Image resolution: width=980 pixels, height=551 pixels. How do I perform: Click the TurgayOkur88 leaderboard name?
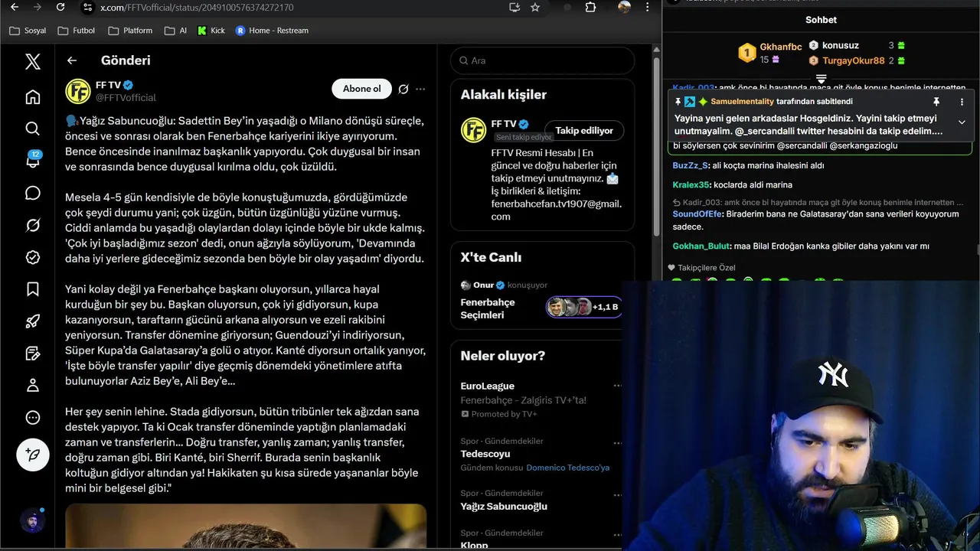[854, 60]
